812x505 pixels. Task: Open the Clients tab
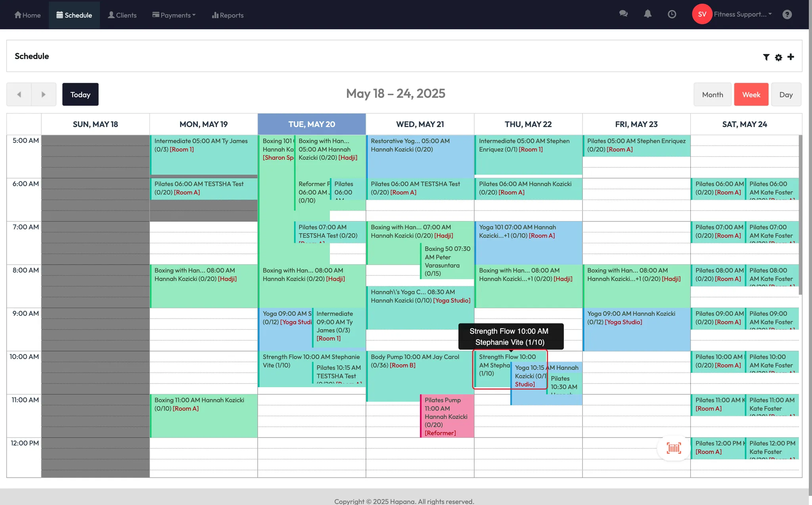click(122, 15)
